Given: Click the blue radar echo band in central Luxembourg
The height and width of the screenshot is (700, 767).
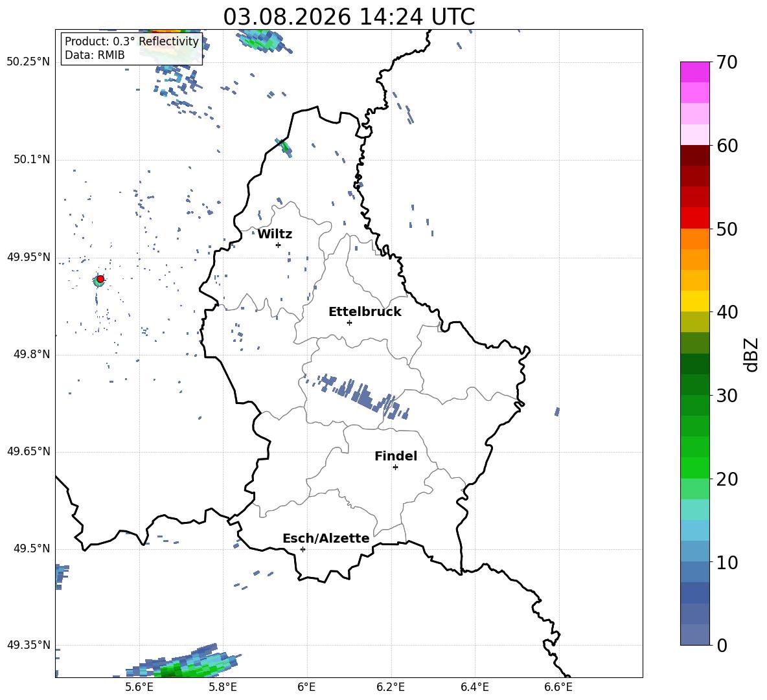Looking at the screenshot, I should (x=357, y=394).
